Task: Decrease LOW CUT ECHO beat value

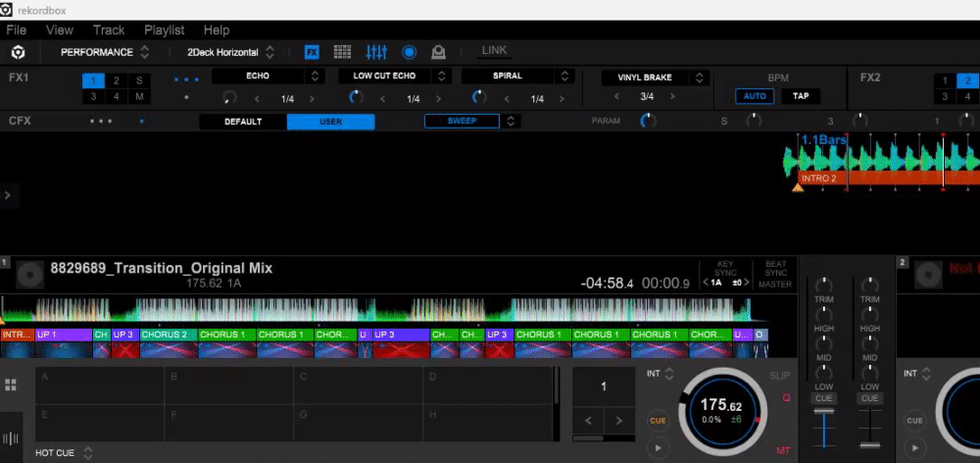Action: (383, 99)
